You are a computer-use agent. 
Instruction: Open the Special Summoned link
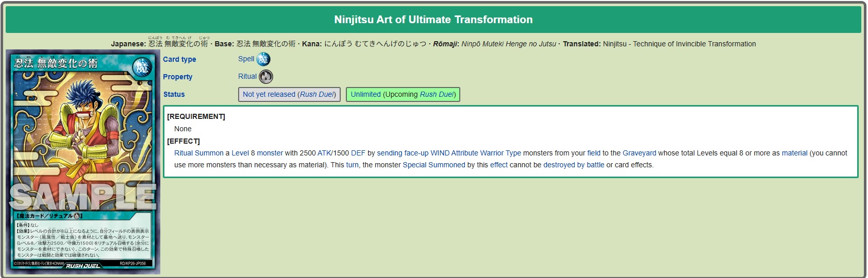click(434, 165)
